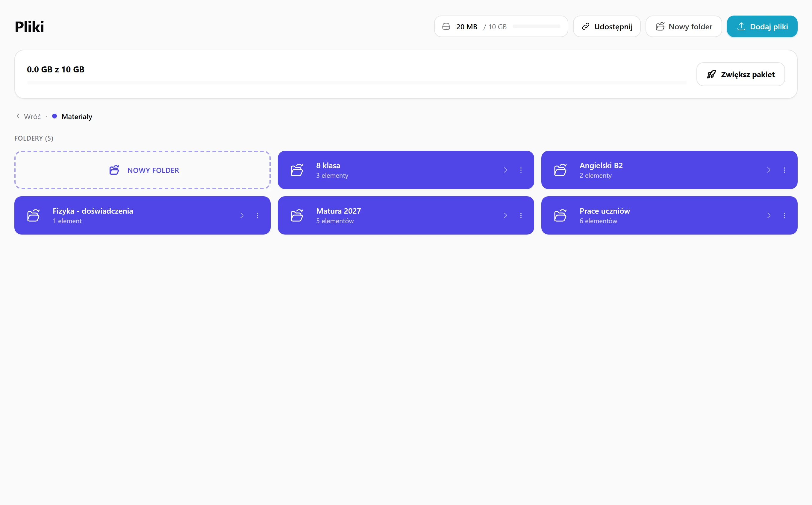Click the link icon in Udostępnij
The image size is (812, 505).
(585, 26)
